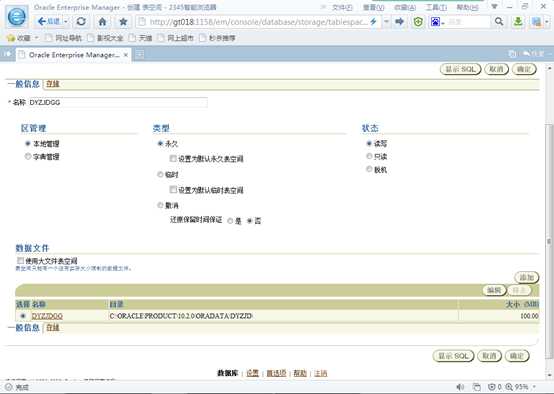The height and width of the screenshot is (394, 554).
Task: Select 读写 status radio button
Action: pos(369,143)
